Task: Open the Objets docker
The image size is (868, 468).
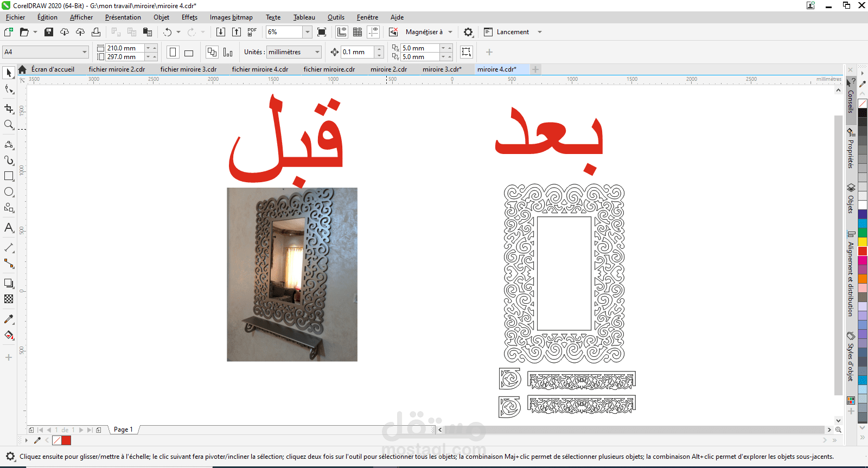Action: (x=851, y=198)
